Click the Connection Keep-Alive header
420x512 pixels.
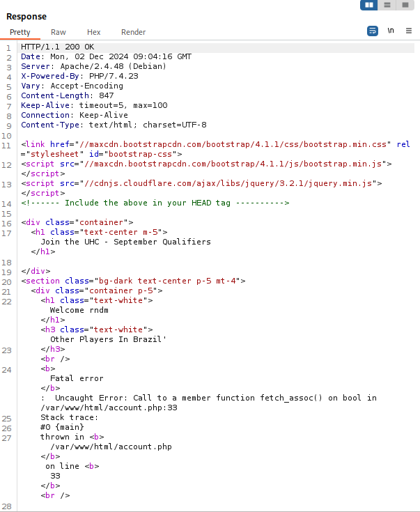coord(75,115)
